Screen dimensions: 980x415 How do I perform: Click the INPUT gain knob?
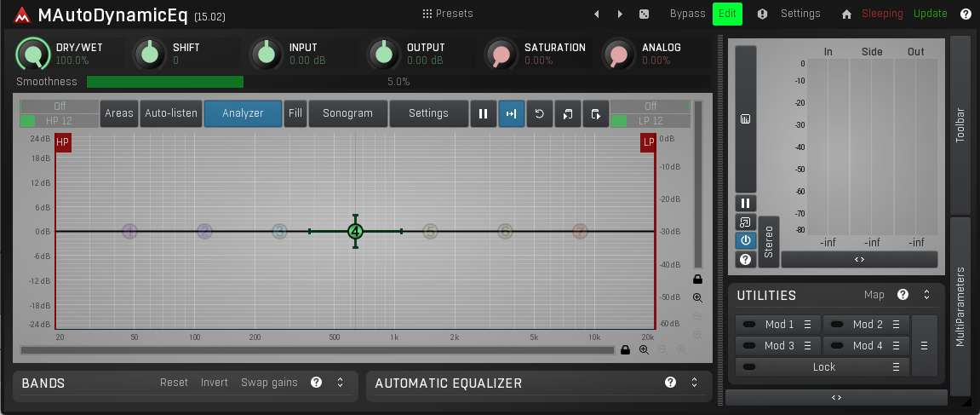[266, 54]
